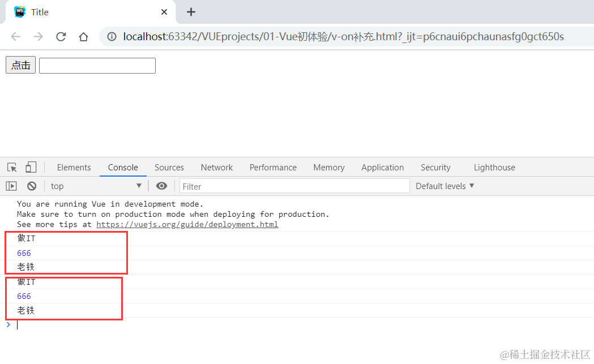
Task: Open the vuejs.org deployment guide link
Action: click(x=187, y=224)
